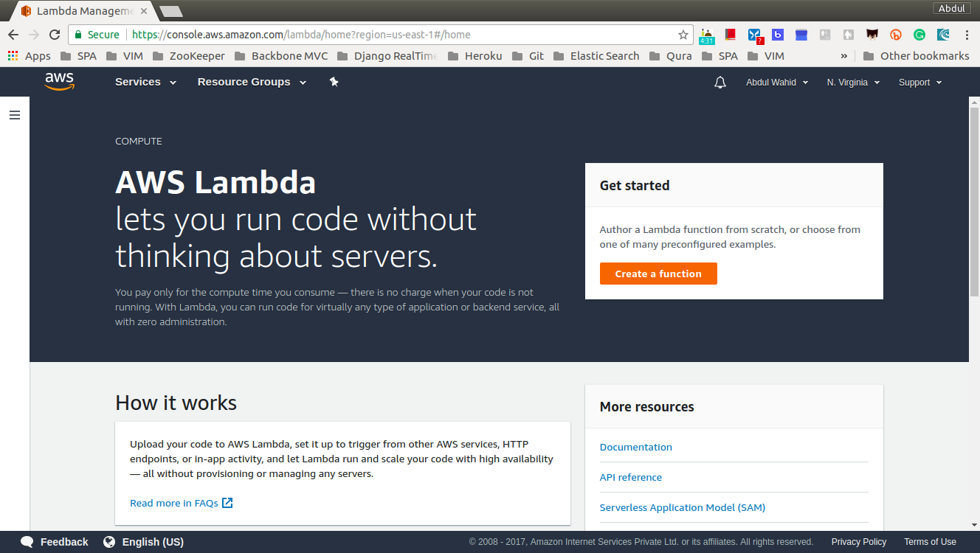Viewport: 980px width, 553px height.
Task: Open Chrome three-dot menu
Action: tap(967, 35)
